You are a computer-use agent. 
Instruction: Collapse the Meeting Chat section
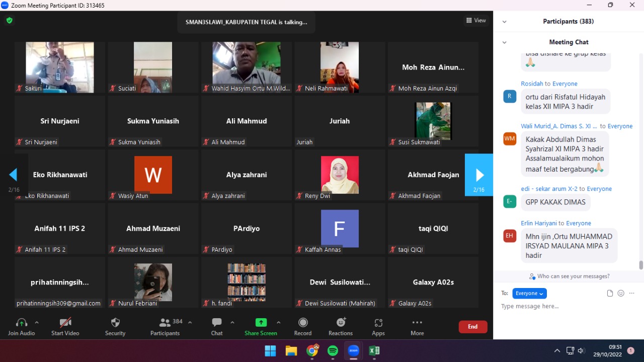click(x=504, y=42)
